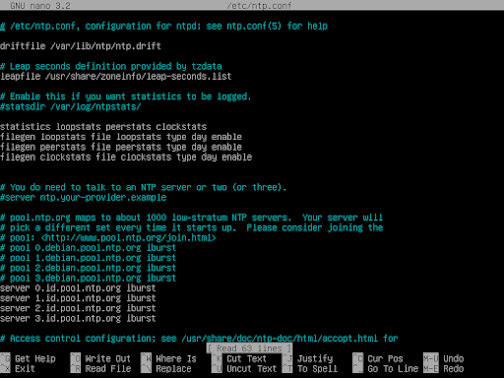The image size is (504, 378).
Task: Click the '# You do need to talk' comment
Action: click(143, 187)
